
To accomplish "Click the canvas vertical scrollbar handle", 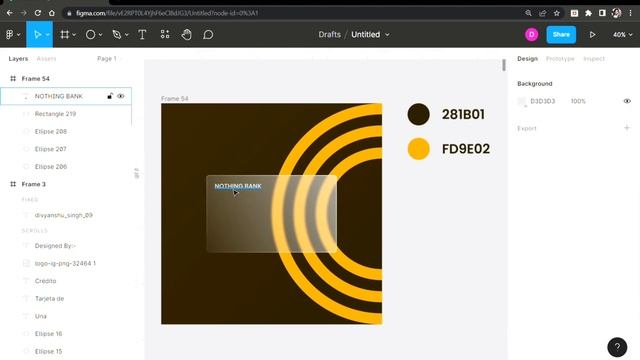I will [504, 65].
